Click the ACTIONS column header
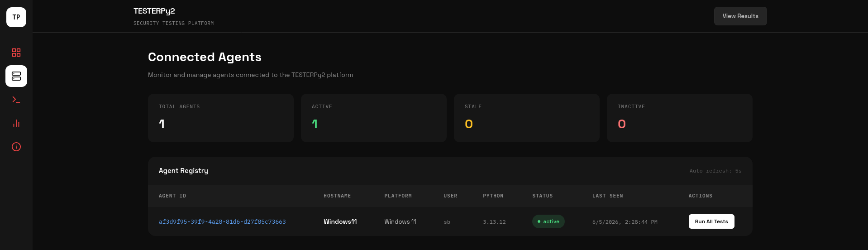Image resolution: width=868 pixels, height=250 pixels. [x=701, y=196]
